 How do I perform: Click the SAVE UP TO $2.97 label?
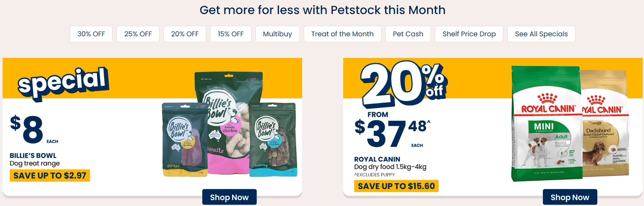(50, 176)
